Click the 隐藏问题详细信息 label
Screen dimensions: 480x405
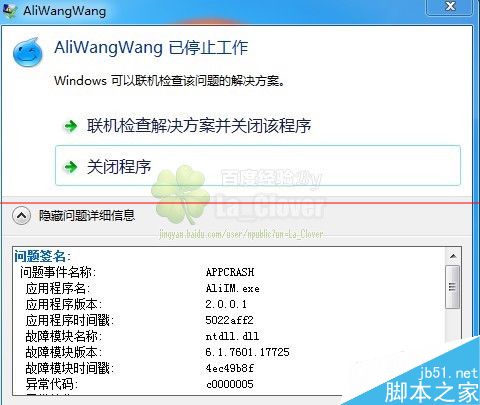tap(87, 215)
